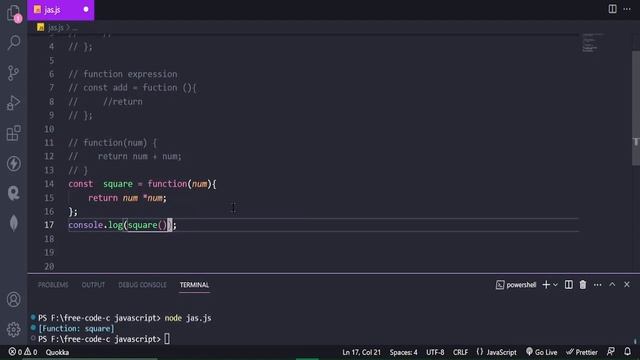640x360 pixels.
Task: Open the Extensions view
Action: [x=13, y=133]
